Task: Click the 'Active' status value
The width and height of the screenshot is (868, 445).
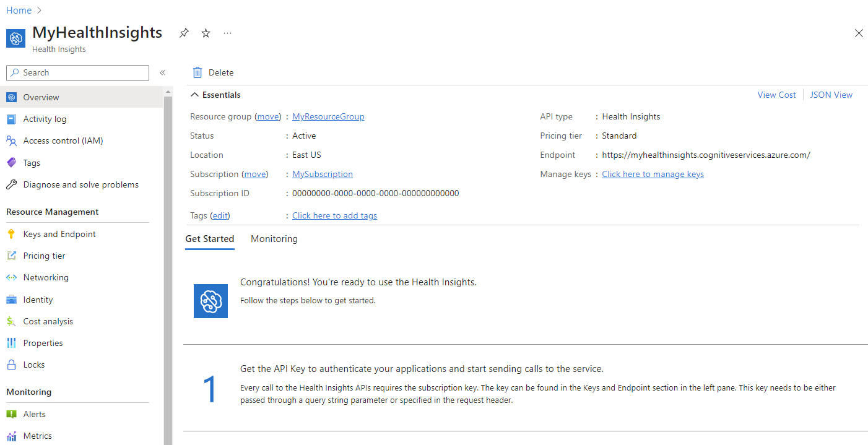Action: tap(304, 136)
